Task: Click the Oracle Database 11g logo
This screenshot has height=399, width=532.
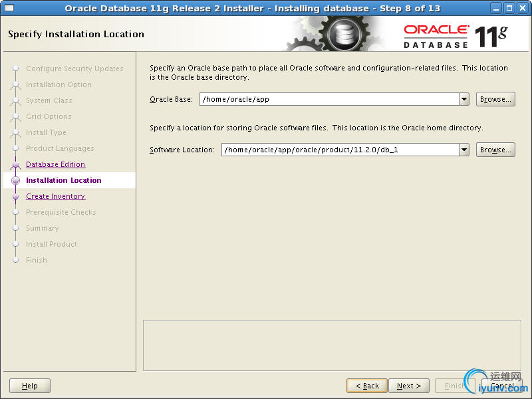Action: [456, 37]
